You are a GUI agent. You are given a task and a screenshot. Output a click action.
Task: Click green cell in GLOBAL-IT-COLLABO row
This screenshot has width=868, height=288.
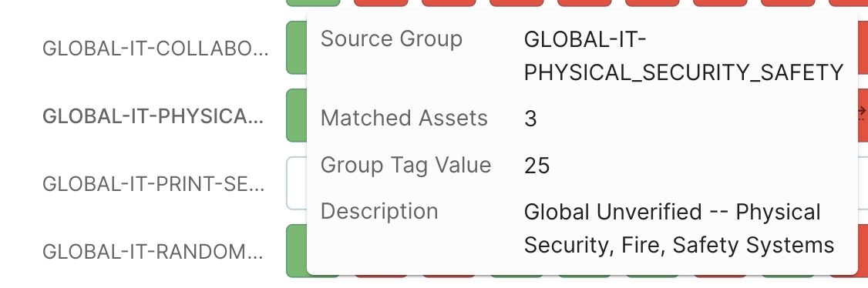297,48
